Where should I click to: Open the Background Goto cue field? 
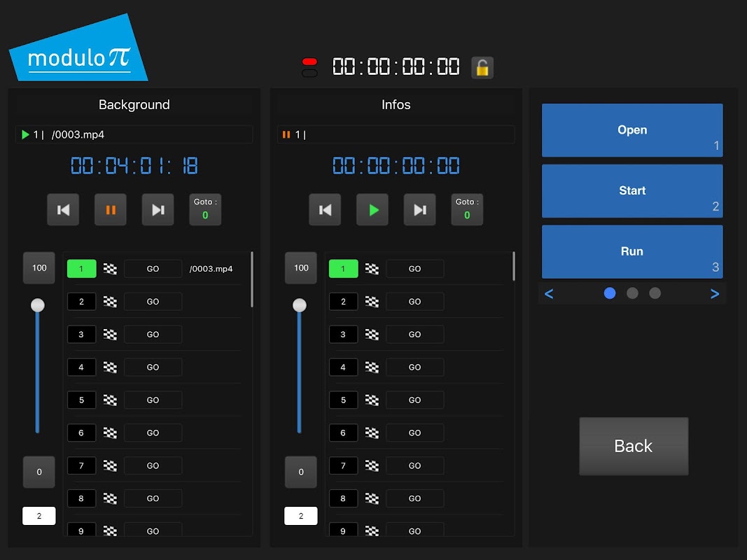(205, 209)
